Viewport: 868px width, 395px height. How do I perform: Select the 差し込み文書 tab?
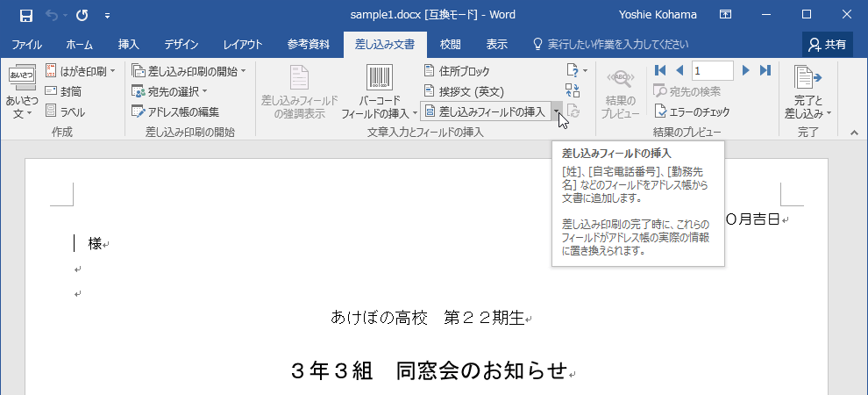tap(385, 45)
